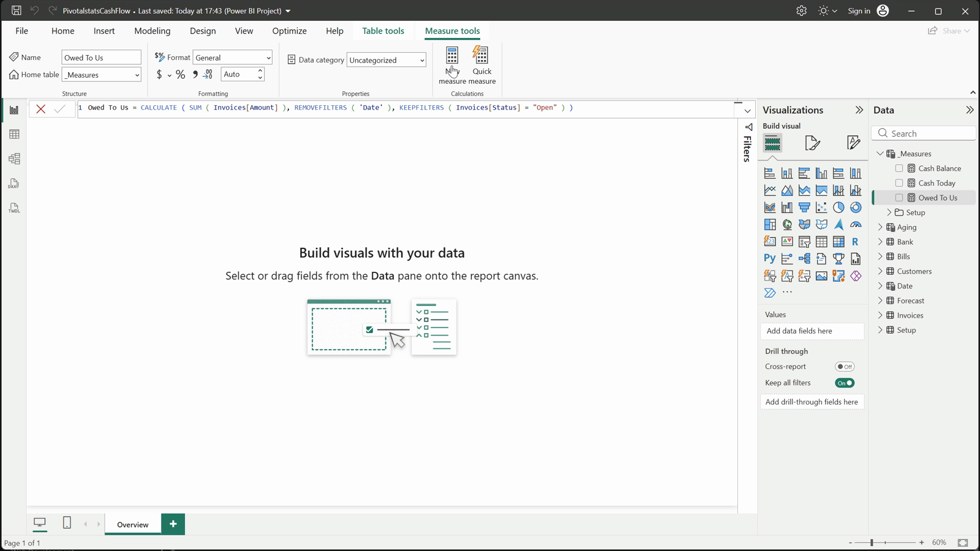Open the Format dropdown showing General
Image resolution: width=980 pixels, height=551 pixels.
tap(233, 58)
